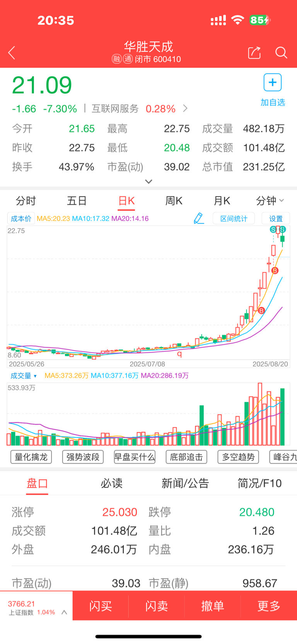Screen dimensions: 297x644
Task: Tap the 加自选 label
Action: point(273,102)
